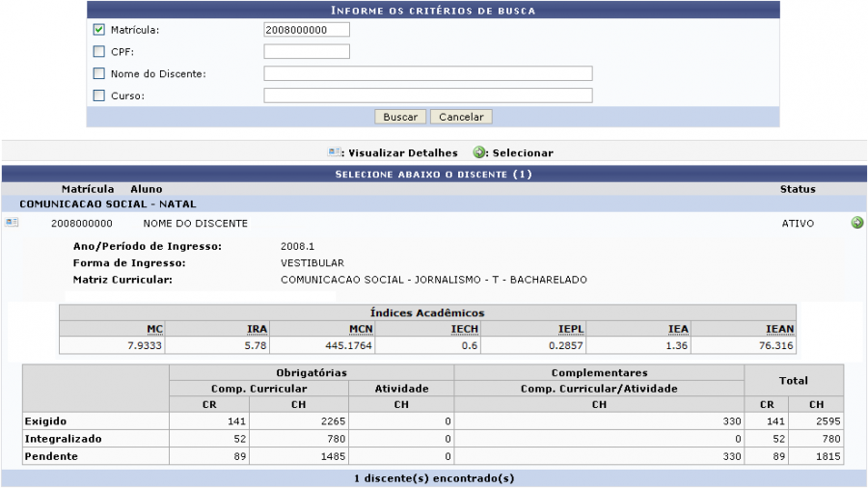Click the Matrícula field containing 2008000000

306,30
